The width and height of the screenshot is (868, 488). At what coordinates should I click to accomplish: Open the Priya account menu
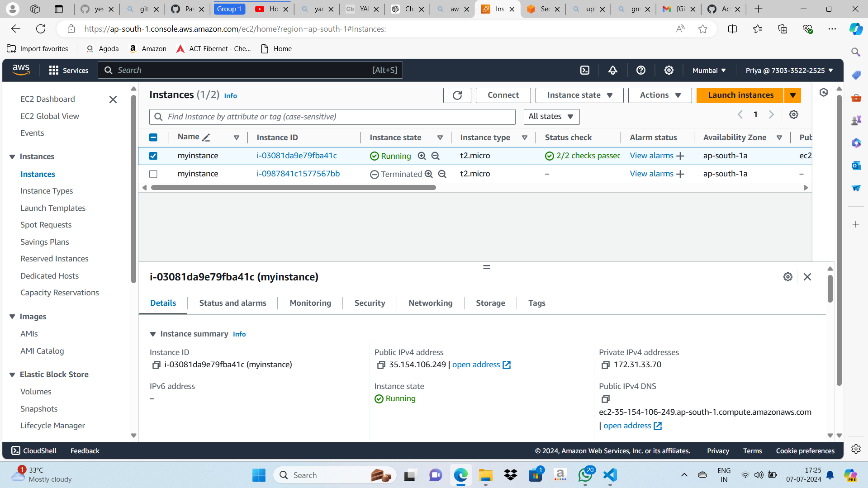click(x=789, y=70)
